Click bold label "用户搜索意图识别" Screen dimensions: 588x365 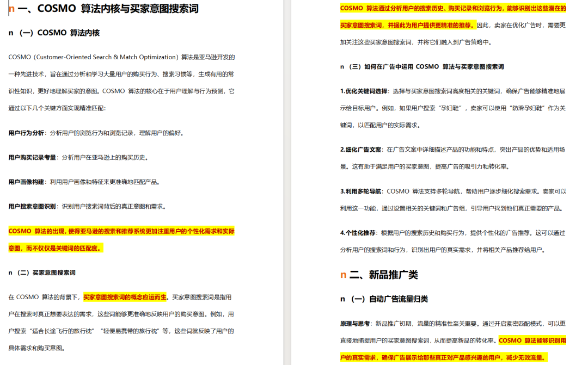pos(32,206)
